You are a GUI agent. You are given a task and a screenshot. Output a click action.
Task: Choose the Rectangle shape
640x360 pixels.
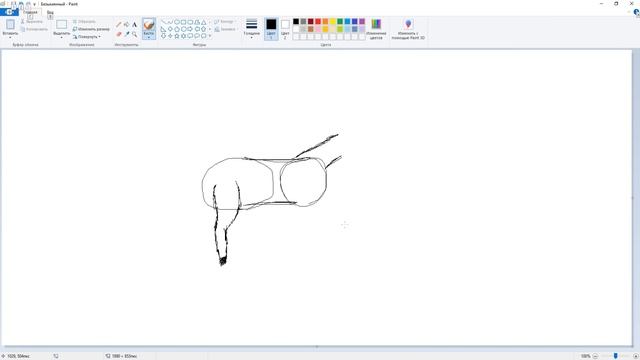184,22
